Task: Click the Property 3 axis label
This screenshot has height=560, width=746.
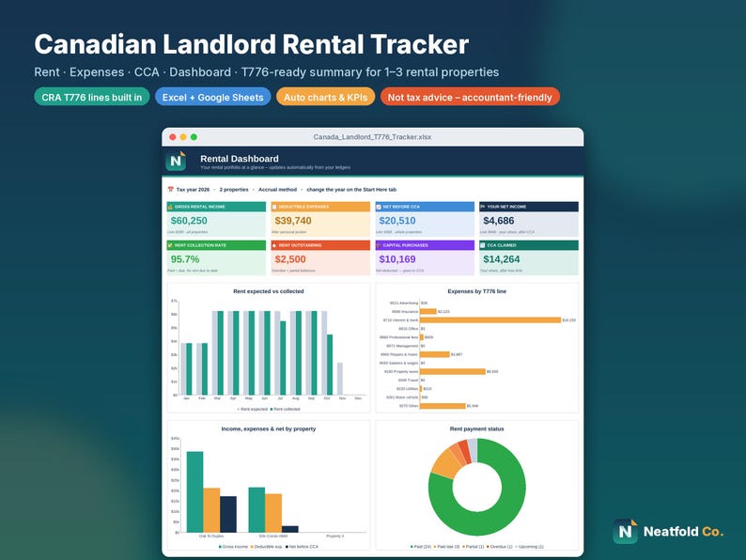Action: pyautogui.click(x=334, y=537)
